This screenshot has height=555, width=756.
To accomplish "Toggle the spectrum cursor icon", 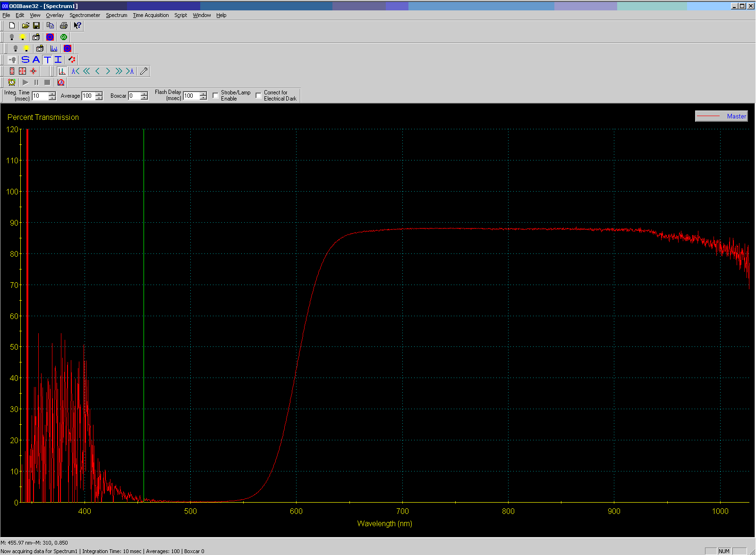I will (62, 71).
